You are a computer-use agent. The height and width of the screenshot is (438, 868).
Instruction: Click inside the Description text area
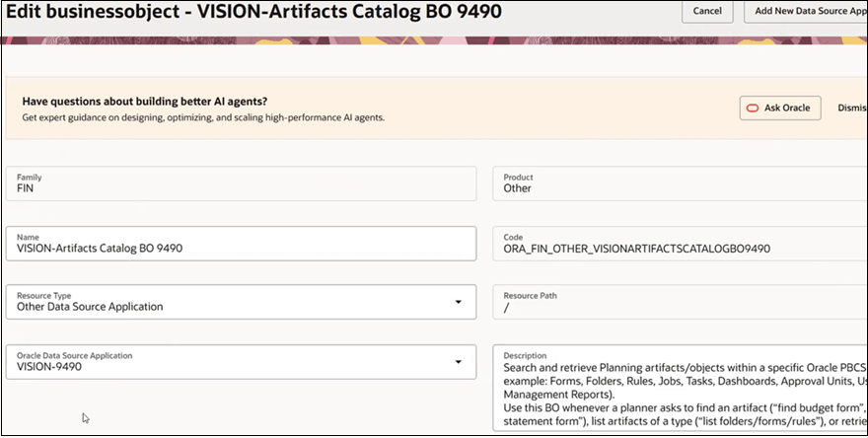[680, 388]
